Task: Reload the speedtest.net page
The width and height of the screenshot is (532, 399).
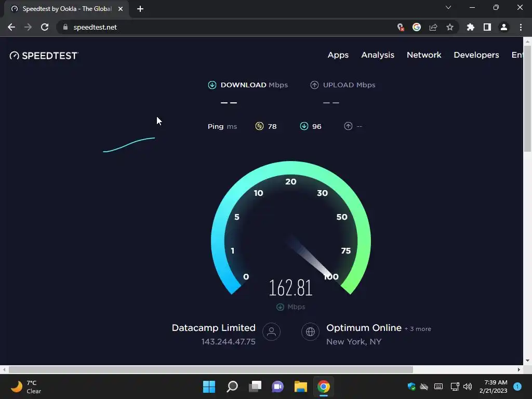Action: point(45,27)
